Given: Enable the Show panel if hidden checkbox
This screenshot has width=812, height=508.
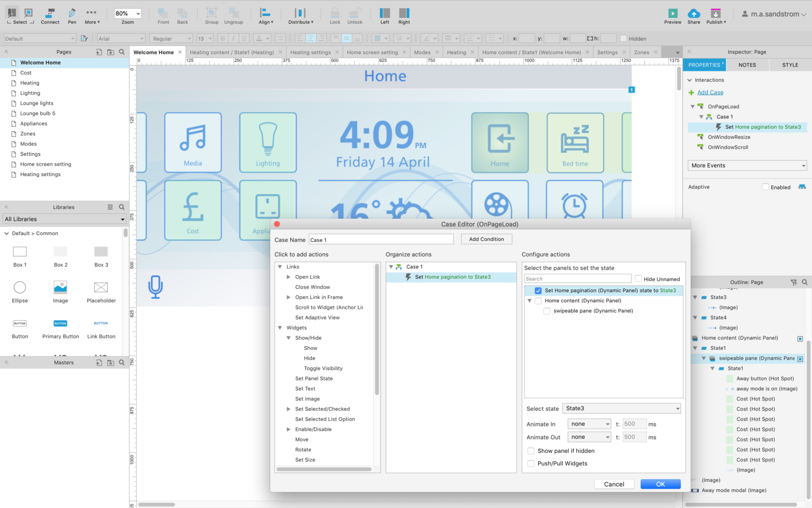Looking at the screenshot, I should (x=531, y=451).
